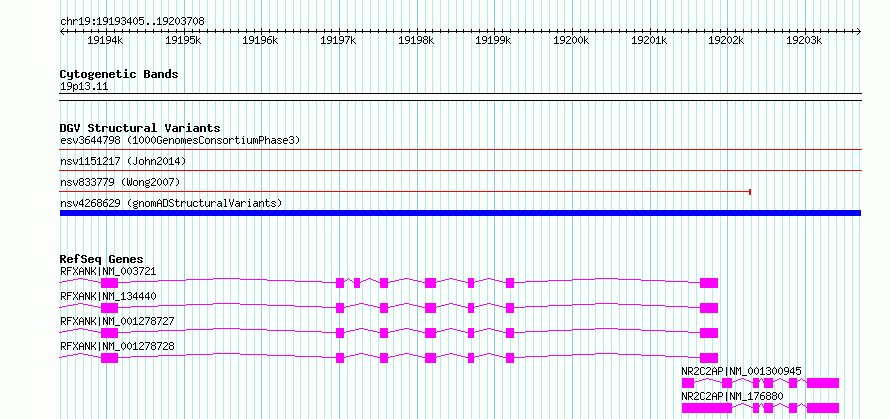The image size is (890, 419).
Task: Click the blue nsv4268629 variant bar
Action: (460, 213)
